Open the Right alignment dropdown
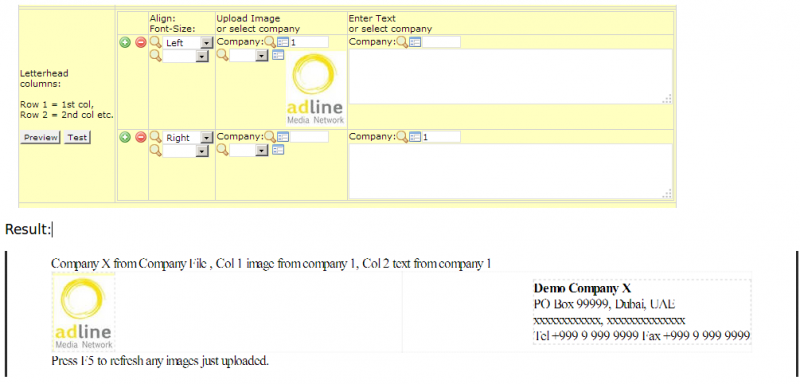Viewport: 800px width, 384px height. (188, 137)
